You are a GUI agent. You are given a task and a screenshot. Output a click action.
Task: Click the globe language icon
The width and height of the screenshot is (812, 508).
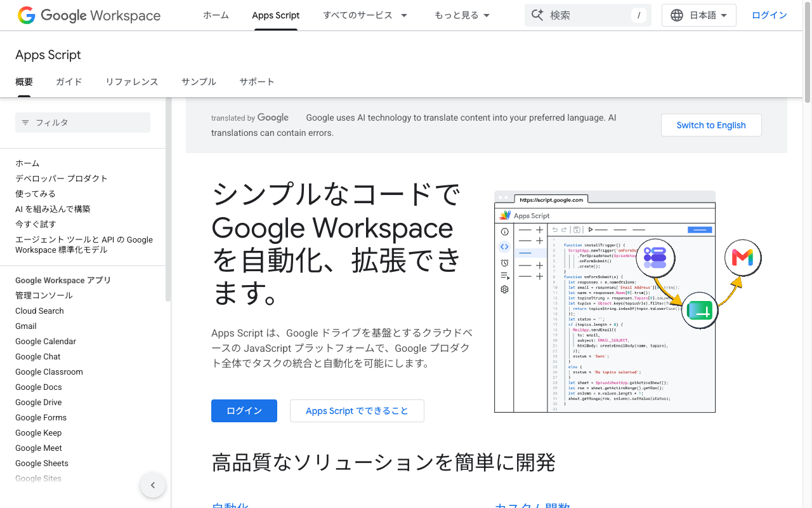[677, 15]
